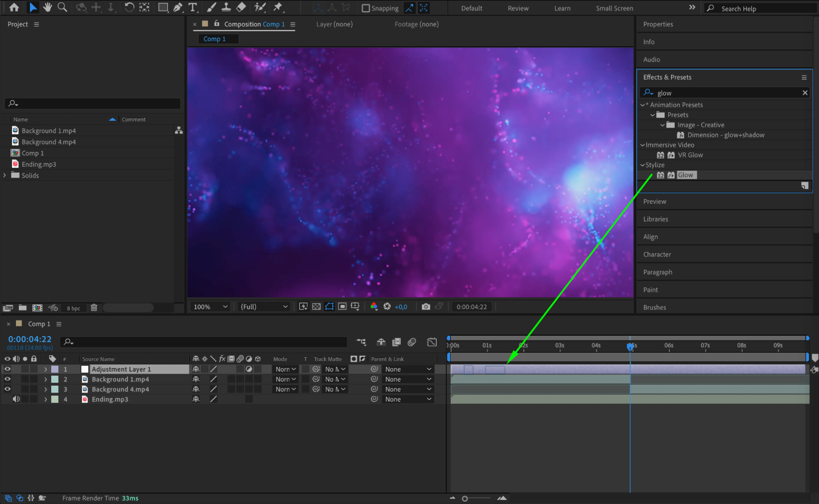Image resolution: width=819 pixels, height=504 pixels.
Task: Select the Puppet Pin tool
Action: coord(278,7)
